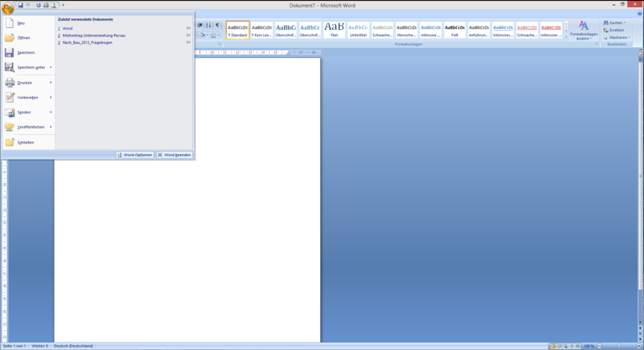Click the zoom in plus button
The image size is (644, 350).
point(639,346)
